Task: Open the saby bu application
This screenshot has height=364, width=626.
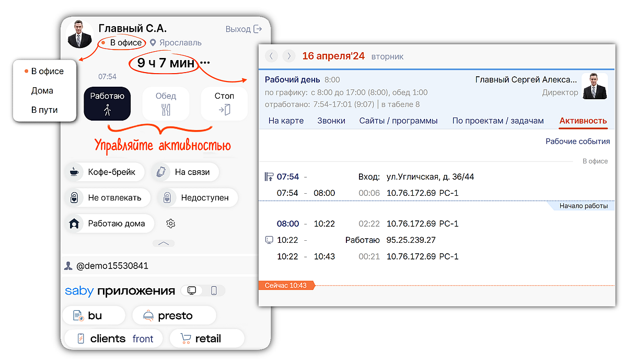Action: tap(94, 315)
